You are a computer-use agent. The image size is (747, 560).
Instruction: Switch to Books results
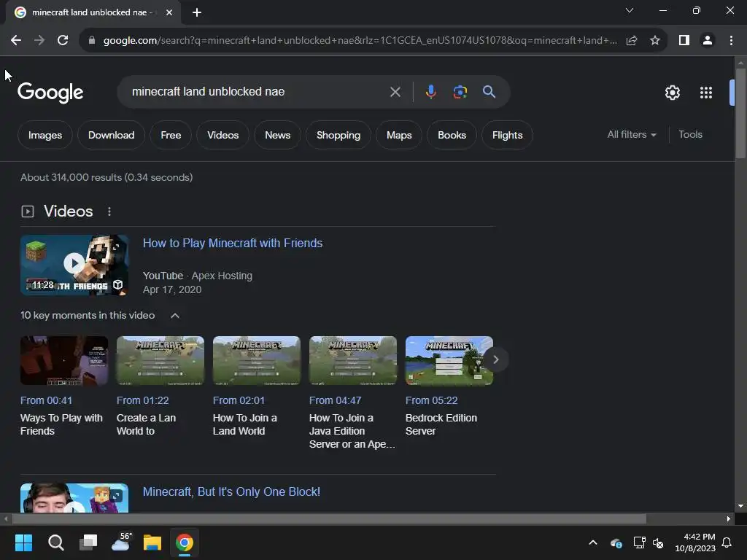click(x=452, y=135)
